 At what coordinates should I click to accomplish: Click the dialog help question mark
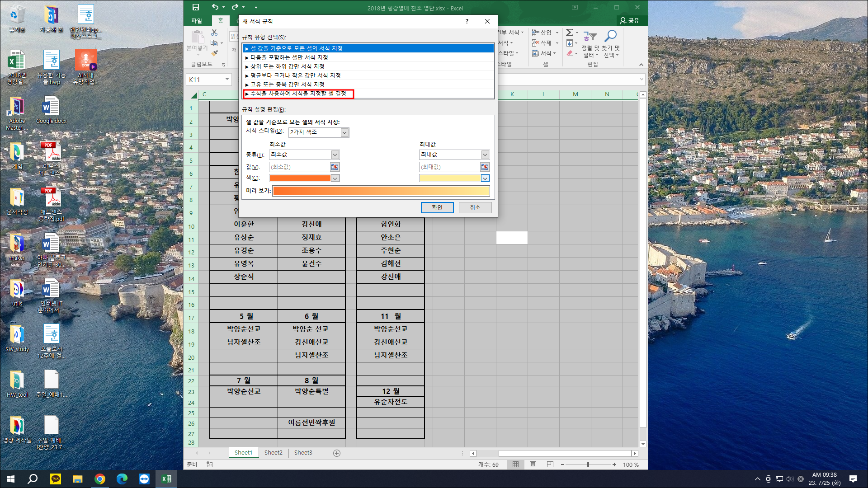coord(467,21)
